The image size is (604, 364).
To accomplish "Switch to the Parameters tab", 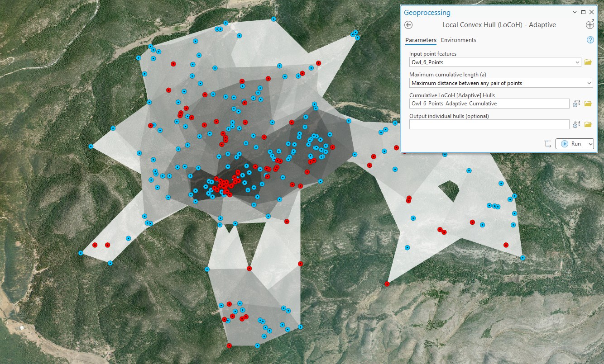I will (x=421, y=40).
